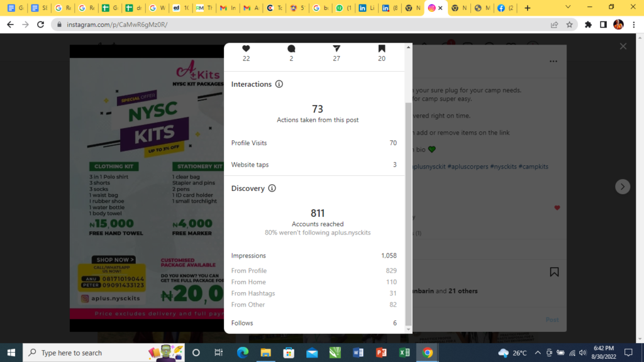Open Microsoft Store from taskbar

coord(289,353)
